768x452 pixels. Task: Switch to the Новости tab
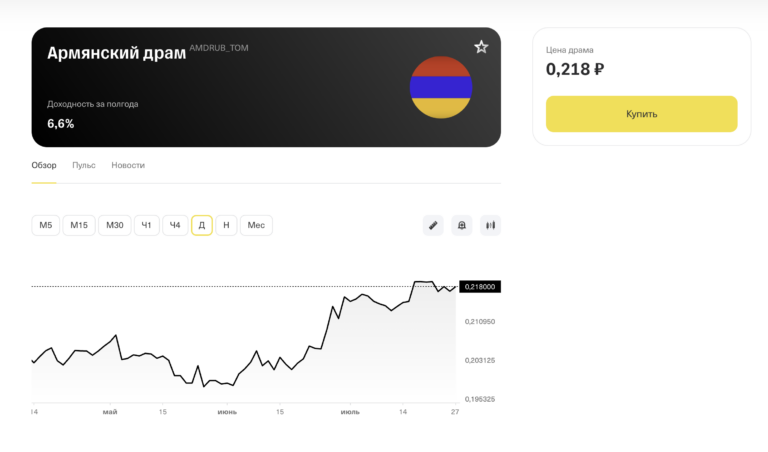click(128, 165)
